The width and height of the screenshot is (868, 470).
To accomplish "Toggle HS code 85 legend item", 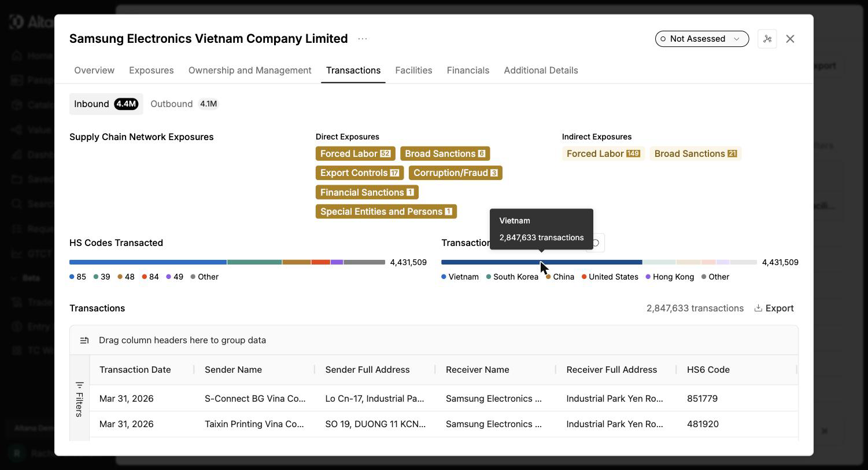I will [x=77, y=277].
